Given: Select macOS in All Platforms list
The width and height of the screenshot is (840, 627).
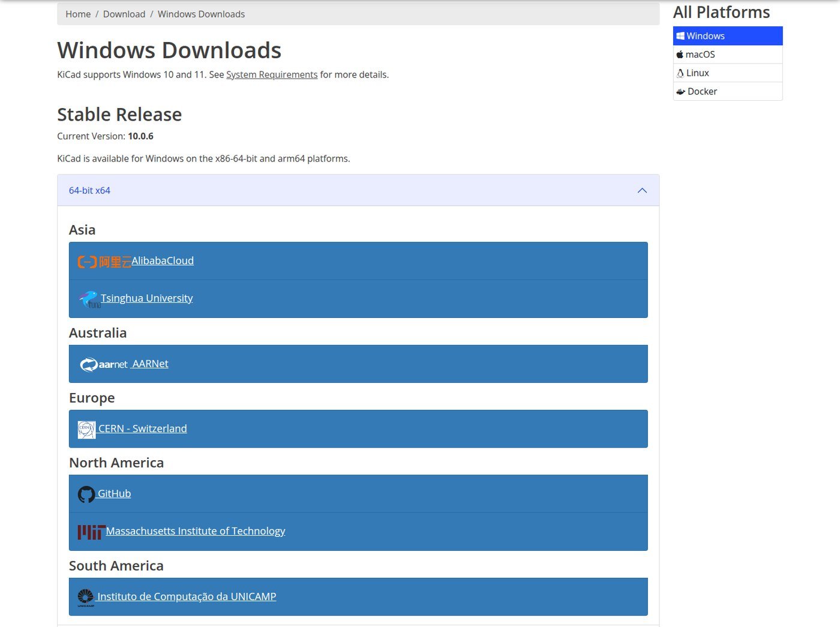Looking at the screenshot, I should 728,55.
